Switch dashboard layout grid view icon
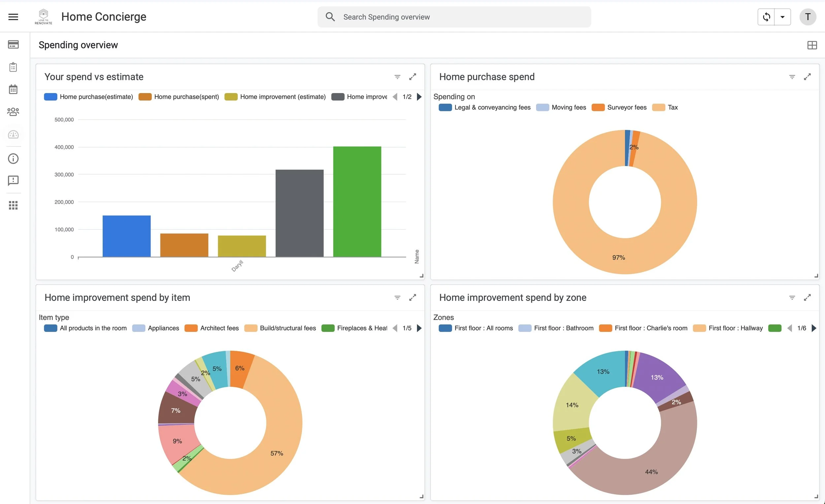Screen dimensions: 825x504 tap(812, 45)
